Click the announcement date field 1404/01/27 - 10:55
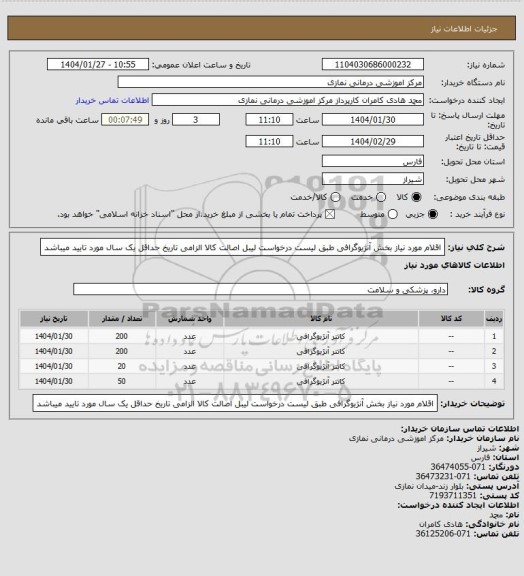 point(98,64)
